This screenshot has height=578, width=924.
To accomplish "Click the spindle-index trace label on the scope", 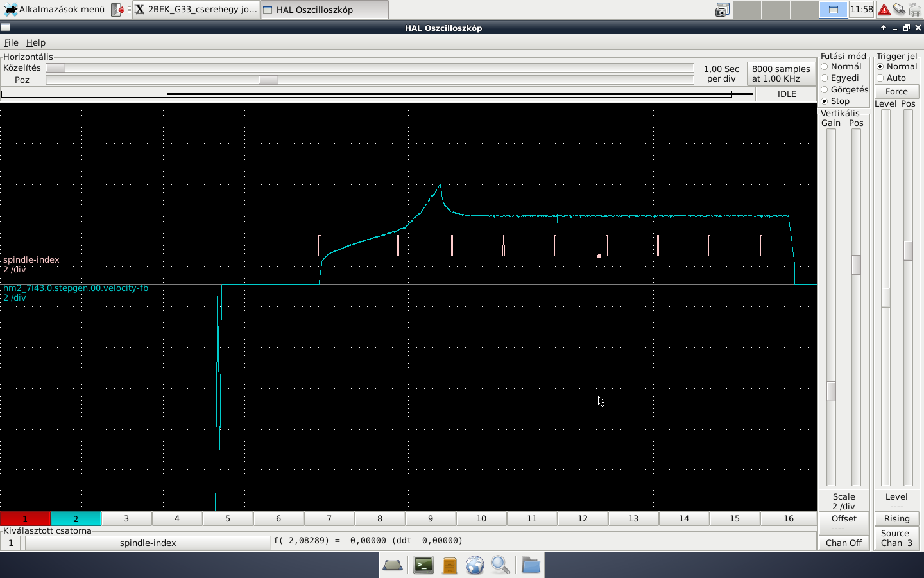I will [x=31, y=260].
